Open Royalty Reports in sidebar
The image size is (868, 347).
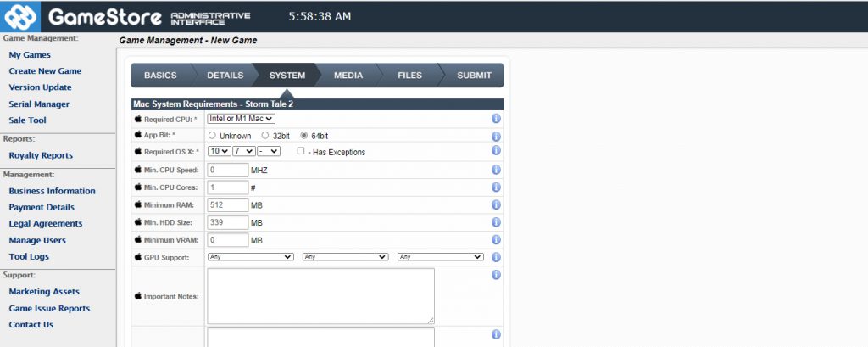[41, 155]
